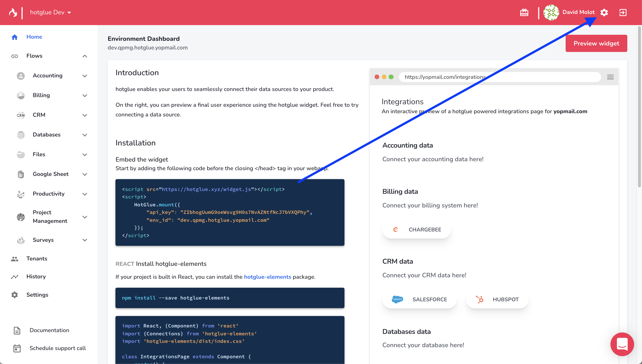642x364 pixels.
Task: Open the gift card icon in header
Action: (524, 12)
